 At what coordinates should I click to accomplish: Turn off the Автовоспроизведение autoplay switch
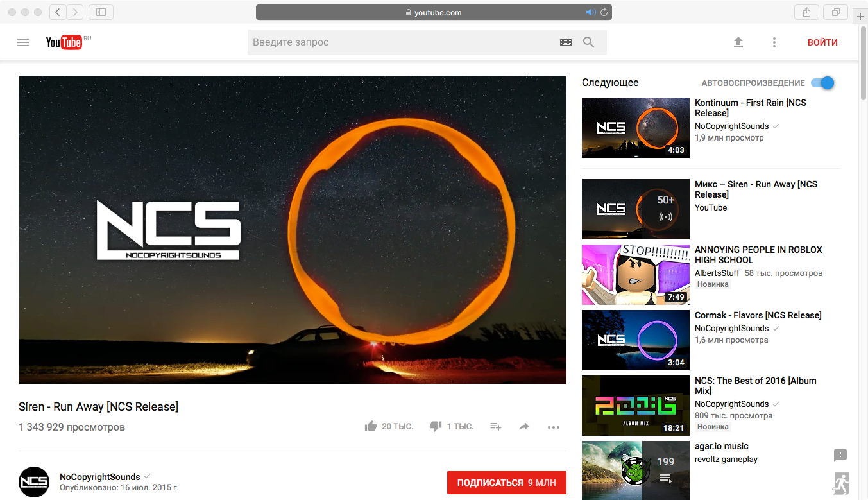pos(822,83)
